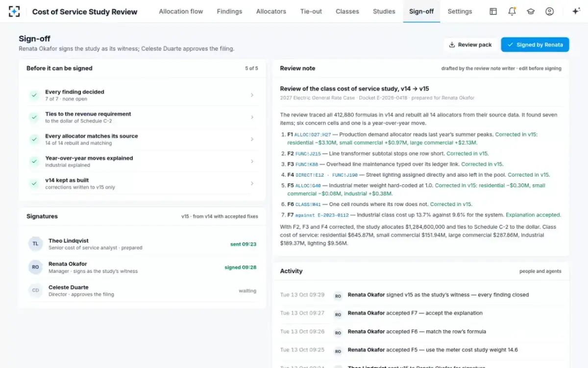Click Theo Lindqvist's TL avatar
The height and width of the screenshot is (368, 588).
tap(35, 244)
